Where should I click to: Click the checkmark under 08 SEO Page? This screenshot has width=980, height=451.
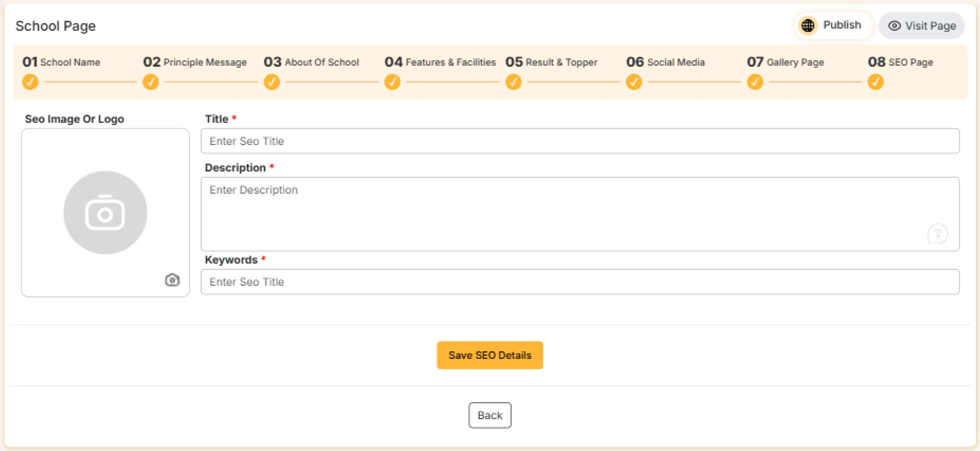tap(875, 82)
